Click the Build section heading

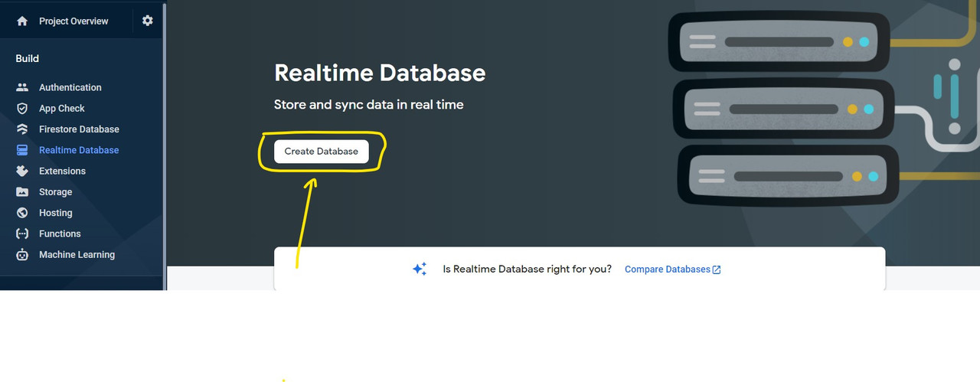click(28, 58)
